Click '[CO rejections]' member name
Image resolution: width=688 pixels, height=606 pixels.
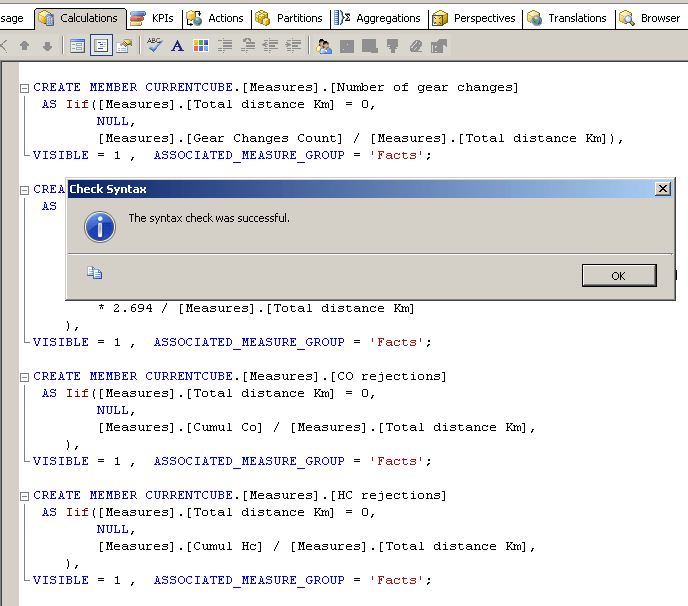[x=388, y=376]
